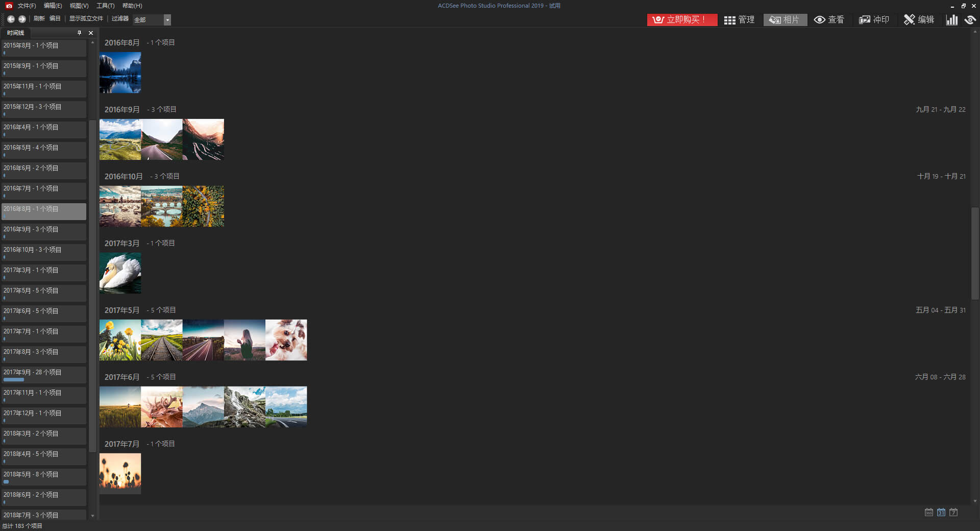Screen dimensions: 980x531
Task: Open the 2017年5月 yellow flowers thumbnail
Action: 120,340
